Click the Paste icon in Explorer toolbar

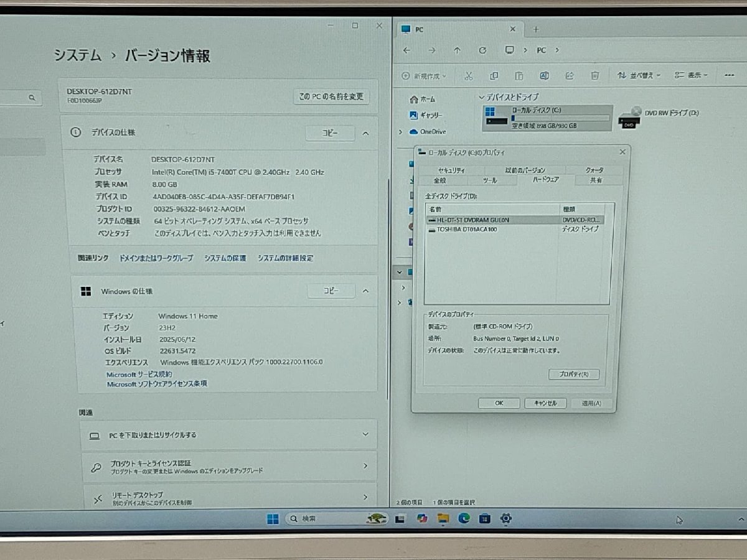[519, 75]
